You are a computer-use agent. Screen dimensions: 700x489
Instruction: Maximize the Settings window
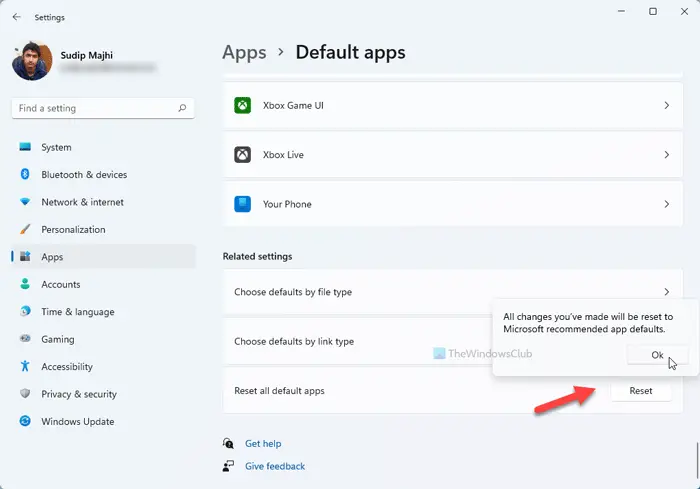pyautogui.click(x=653, y=11)
